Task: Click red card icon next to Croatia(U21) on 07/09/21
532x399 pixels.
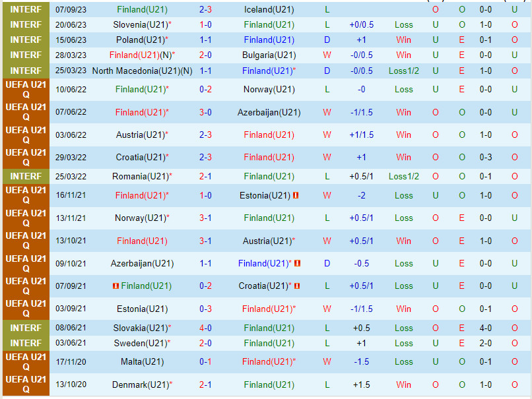Action: pyautogui.click(x=296, y=286)
